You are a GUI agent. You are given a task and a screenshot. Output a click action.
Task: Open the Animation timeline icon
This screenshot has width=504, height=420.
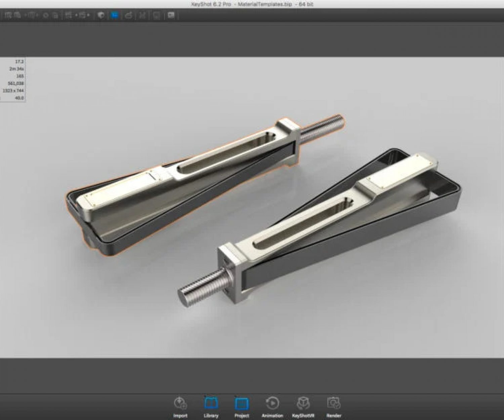tap(272, 403)
